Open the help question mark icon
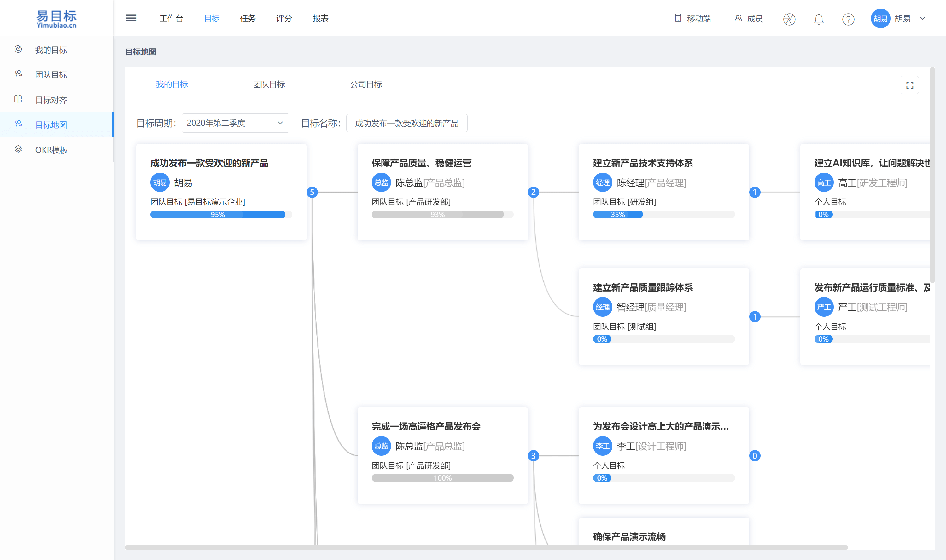The height and width of the screenshot is (560, 946). [x=848, y=19]
